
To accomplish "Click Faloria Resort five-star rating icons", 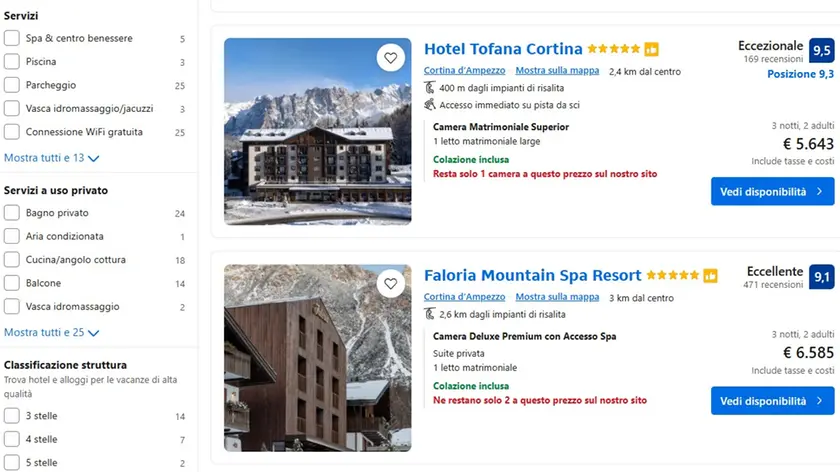I will (672, 276).
